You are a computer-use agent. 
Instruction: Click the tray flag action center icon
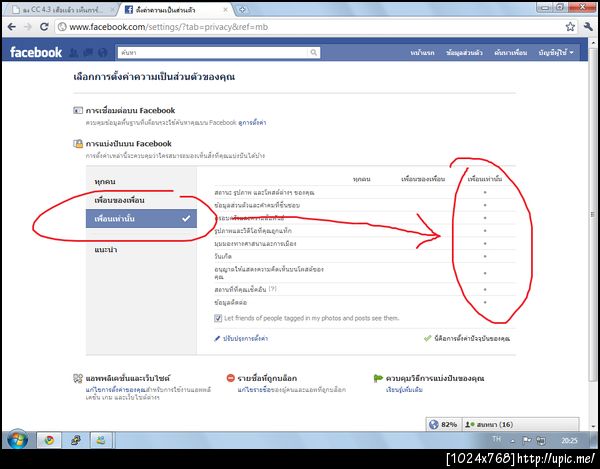527,440
